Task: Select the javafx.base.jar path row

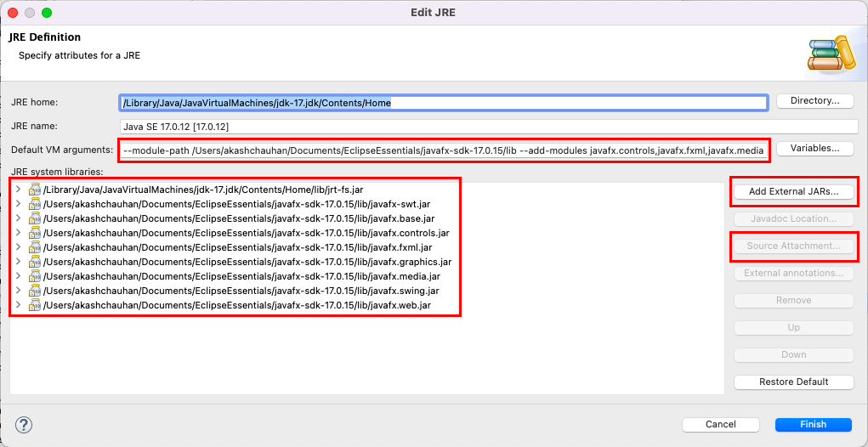Action: (239, 218)
